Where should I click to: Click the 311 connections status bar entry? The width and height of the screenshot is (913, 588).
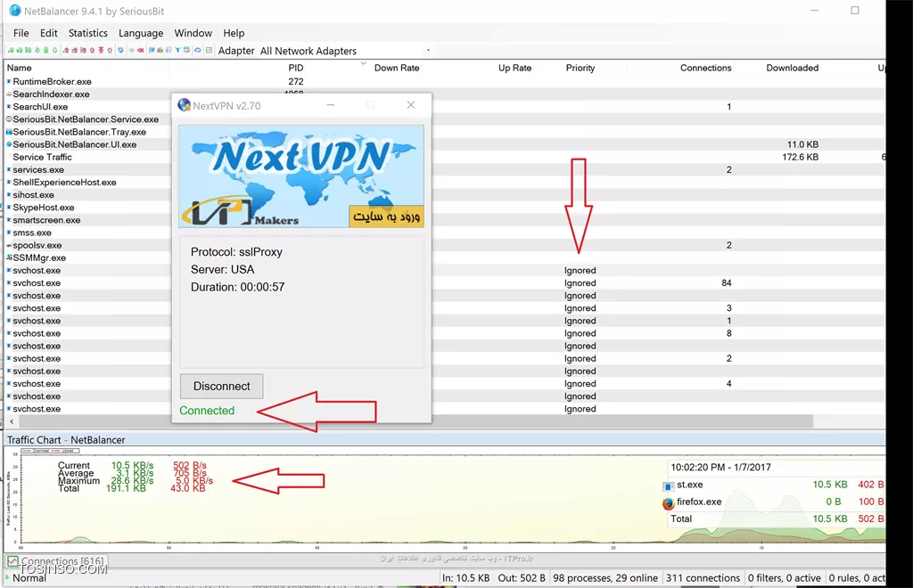pos(703,578)
